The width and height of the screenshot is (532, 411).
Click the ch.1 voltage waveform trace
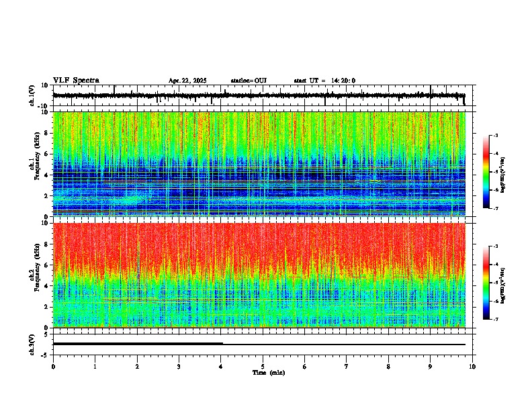coord(259,95)
